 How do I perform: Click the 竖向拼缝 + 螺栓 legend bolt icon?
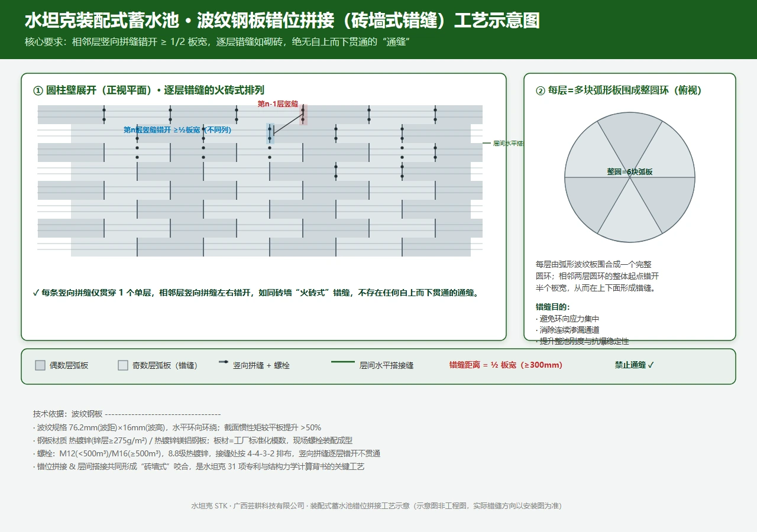pyautogui.click(x=224, y=362)
